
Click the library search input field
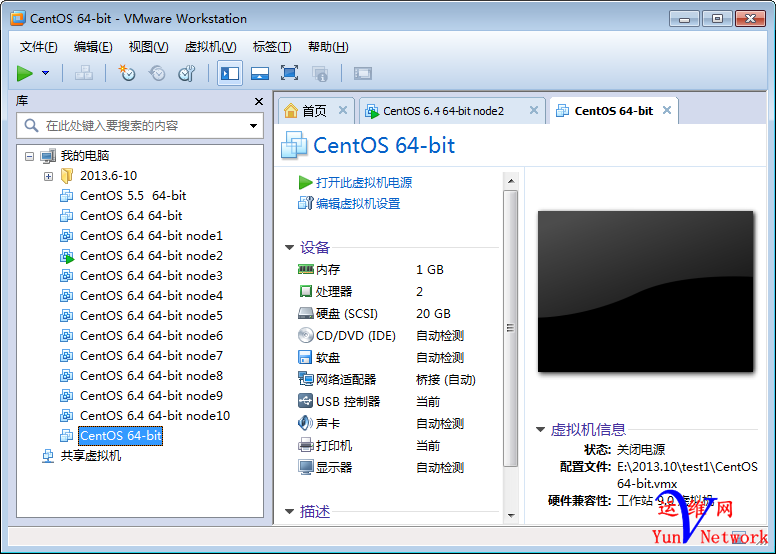click(140, 126)
